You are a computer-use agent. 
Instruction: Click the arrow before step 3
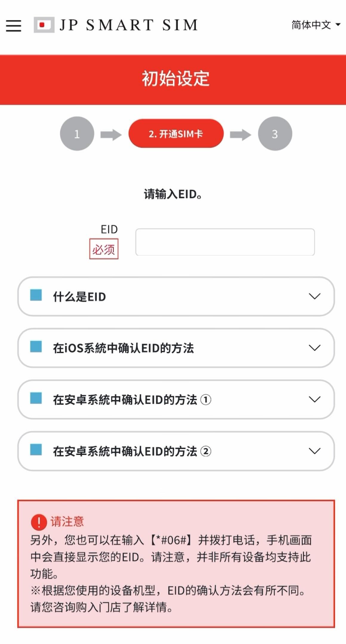tap(240, 135)
